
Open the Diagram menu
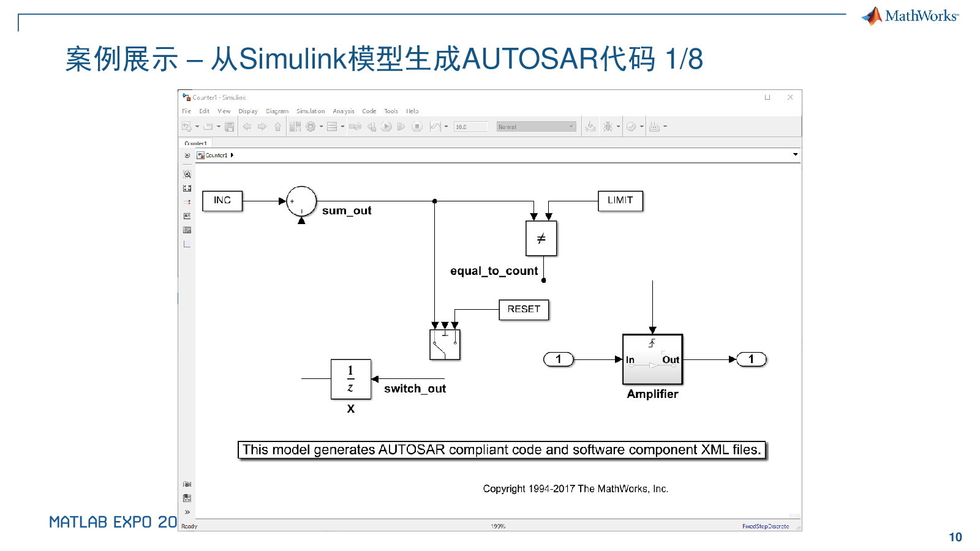277,111
